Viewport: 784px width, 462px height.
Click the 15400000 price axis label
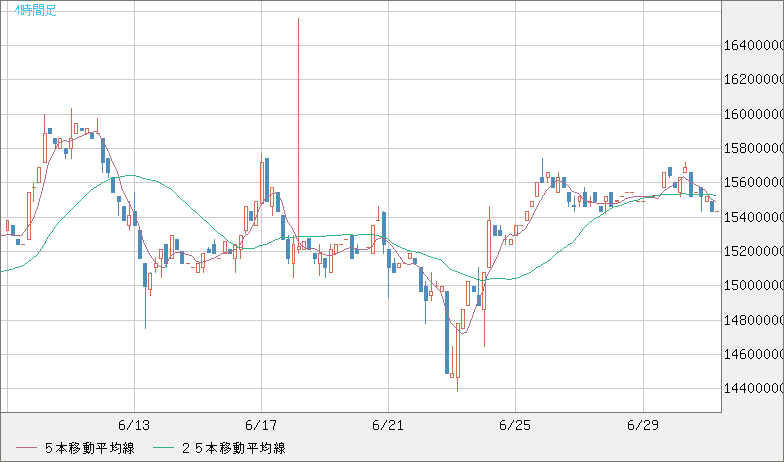754,218
